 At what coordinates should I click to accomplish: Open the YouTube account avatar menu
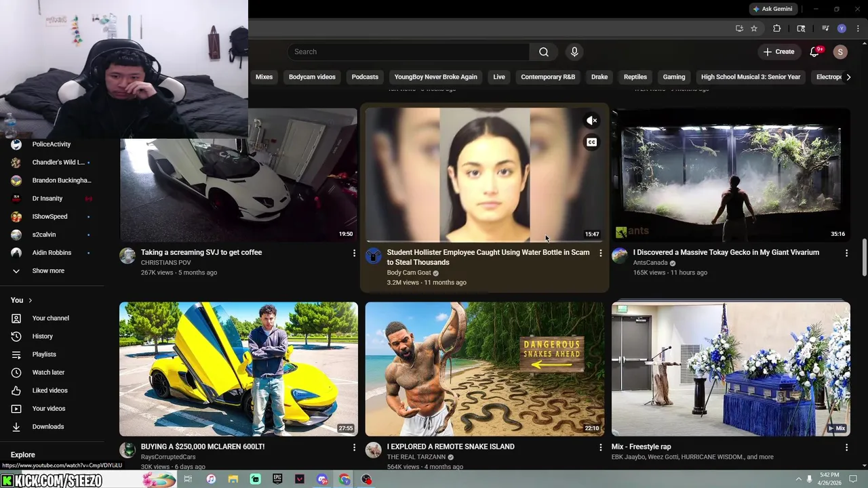[840, 52]
